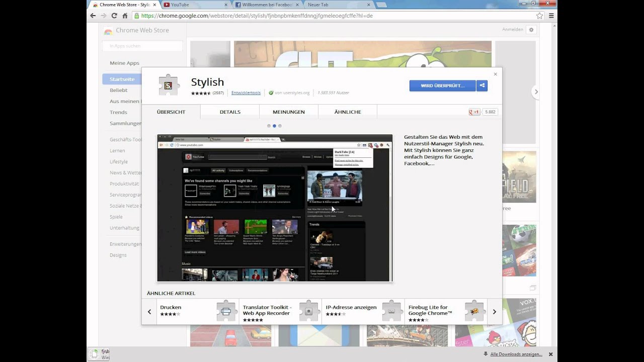
Task: Click the browser back arrow
Action: (93, 16)
